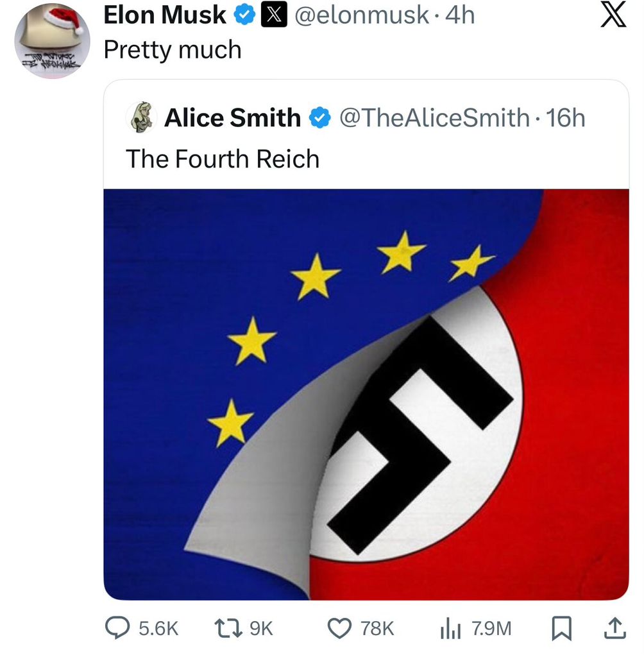Viewport: 644px width, 657px height.
Task: Click the share upload icon
Action: coord(613,628)
